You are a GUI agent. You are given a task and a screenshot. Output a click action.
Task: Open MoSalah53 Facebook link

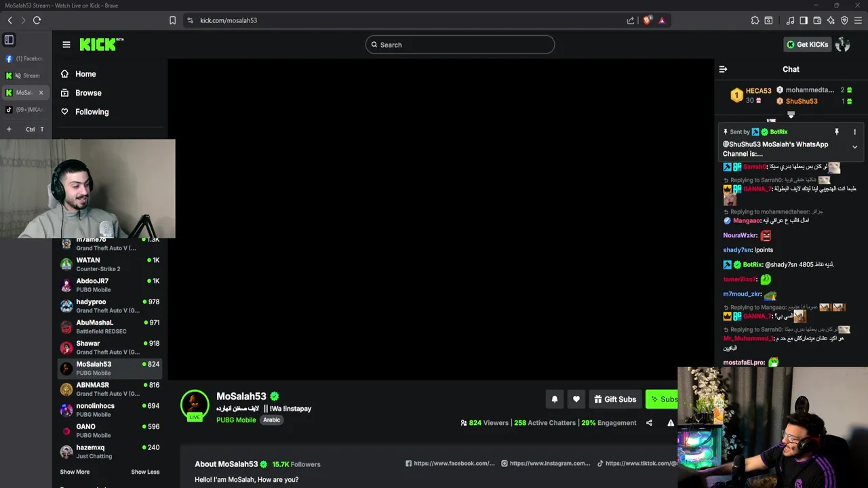coord(450,464)
